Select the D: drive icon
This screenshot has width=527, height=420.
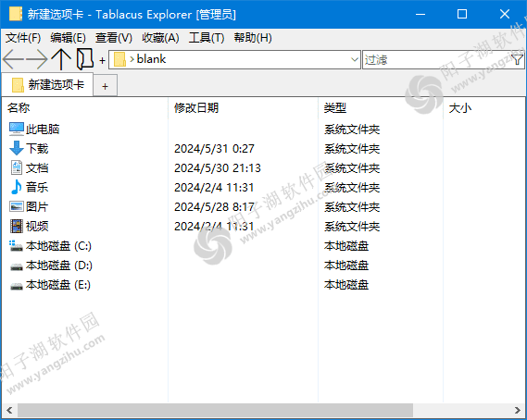16,266
